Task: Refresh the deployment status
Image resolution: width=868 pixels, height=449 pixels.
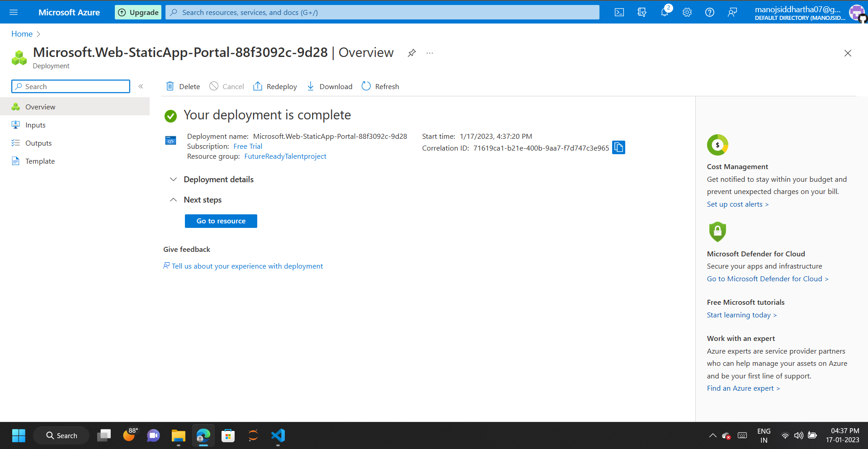Action: point(380,86)
